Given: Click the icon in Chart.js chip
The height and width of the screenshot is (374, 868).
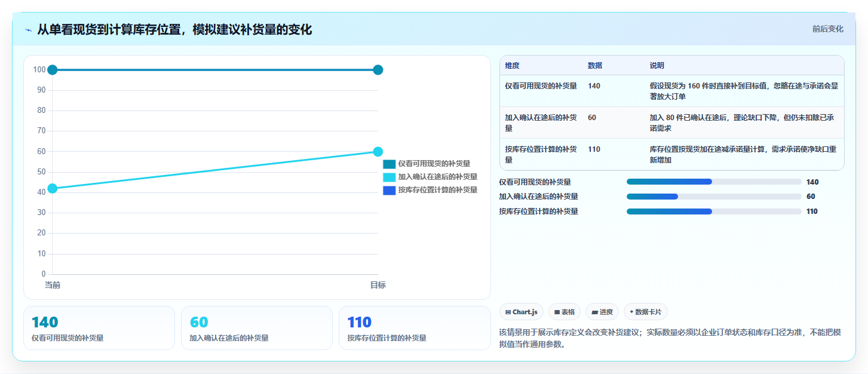Looking at the screenshot, I should [x=508, y=312].
